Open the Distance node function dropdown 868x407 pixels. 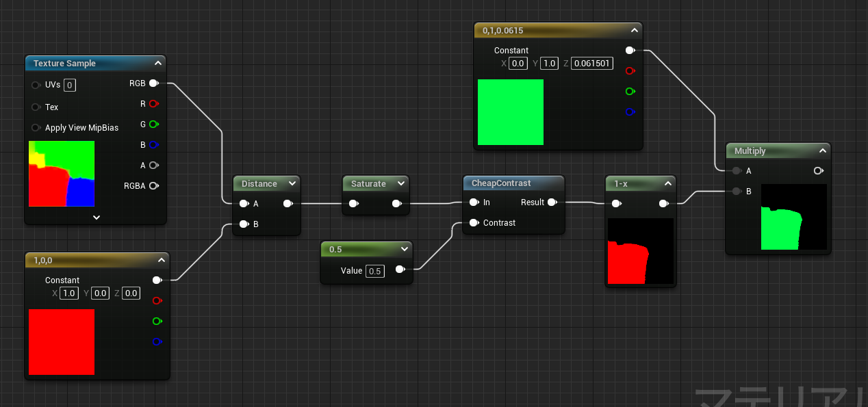[x=292, y=183]
